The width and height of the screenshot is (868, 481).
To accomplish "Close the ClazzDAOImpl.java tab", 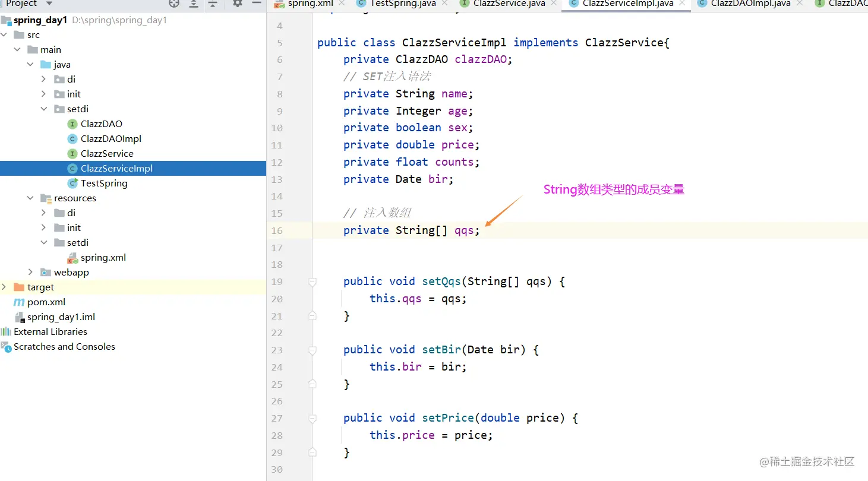I will [800, 4].
